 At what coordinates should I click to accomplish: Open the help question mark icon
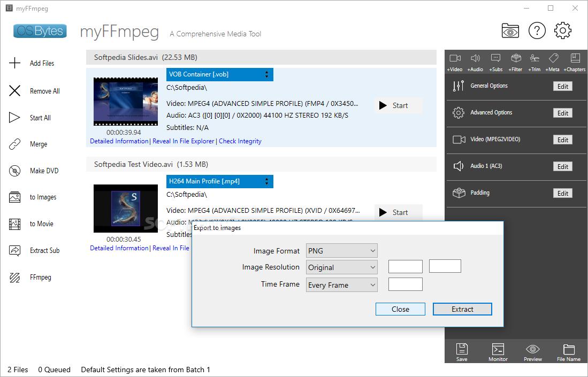[537, 30]
